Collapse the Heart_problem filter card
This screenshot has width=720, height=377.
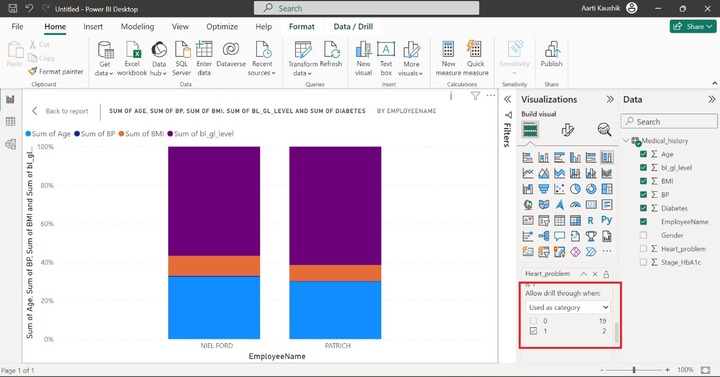583,274
